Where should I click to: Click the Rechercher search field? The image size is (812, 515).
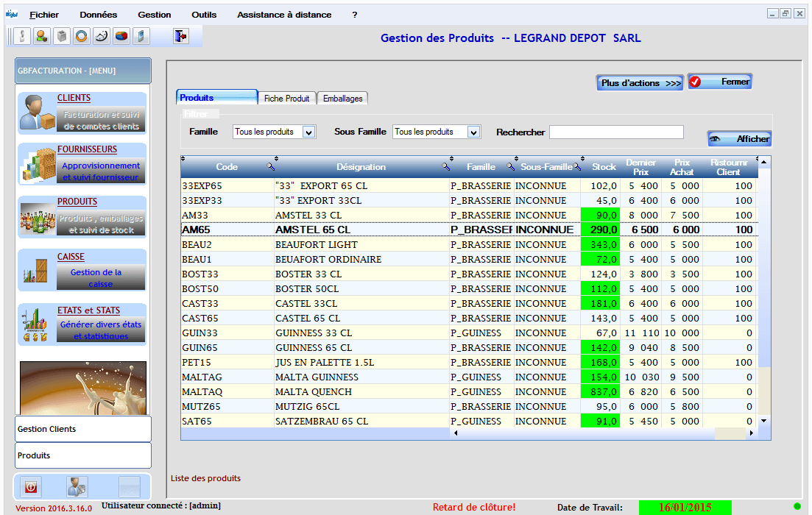[616, 132]
